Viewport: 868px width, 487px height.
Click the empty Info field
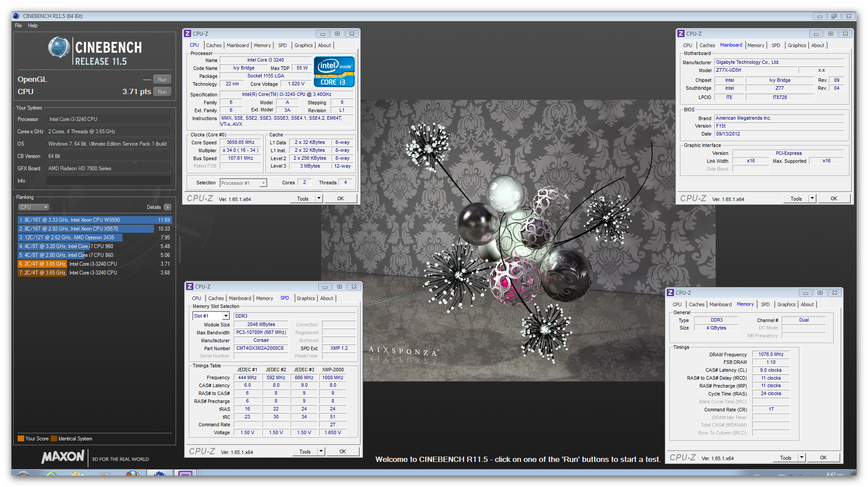coord(108,181)
